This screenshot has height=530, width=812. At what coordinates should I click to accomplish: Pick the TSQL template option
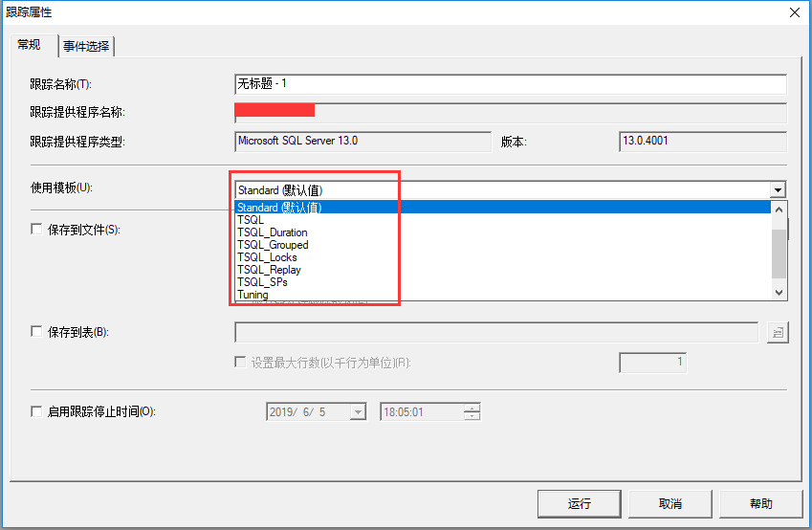pyautogui.click(x=503, y=220)
